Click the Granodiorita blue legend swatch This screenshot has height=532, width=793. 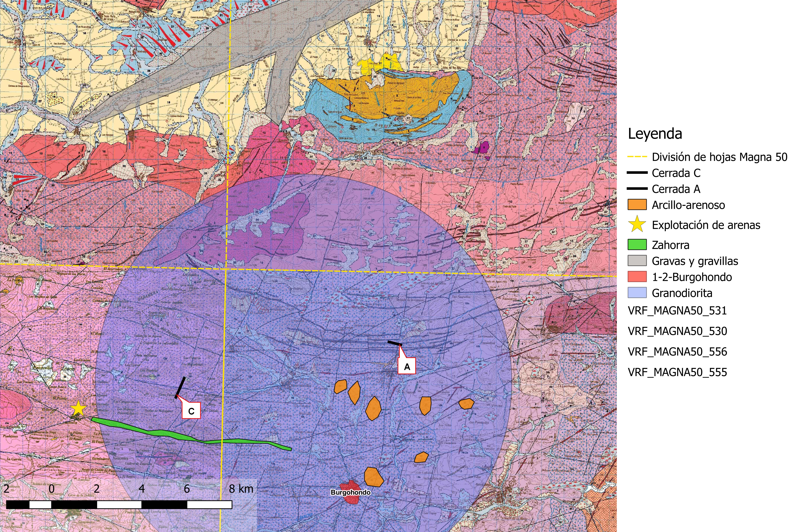pyautogui.click(x=637, y=293)
